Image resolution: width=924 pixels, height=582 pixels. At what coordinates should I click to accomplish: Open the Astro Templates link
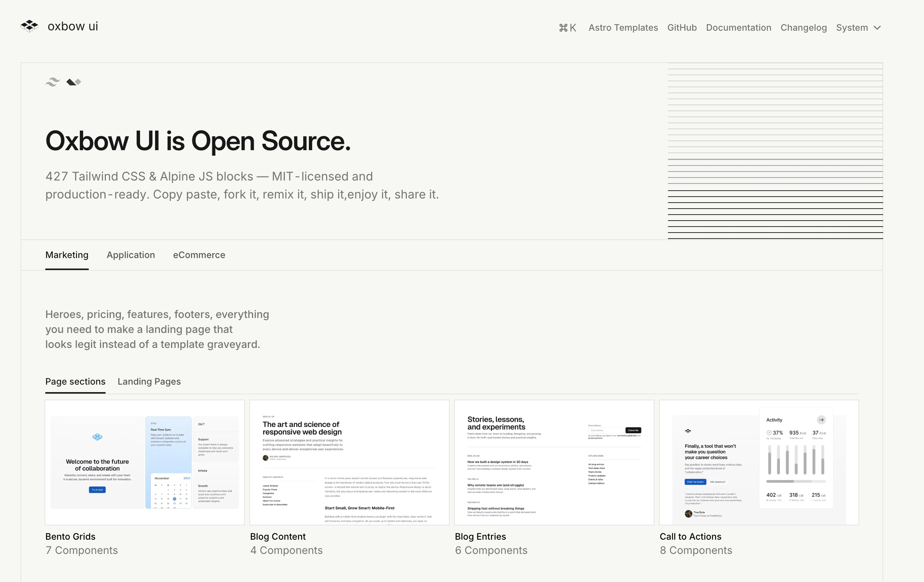point(623,28)
